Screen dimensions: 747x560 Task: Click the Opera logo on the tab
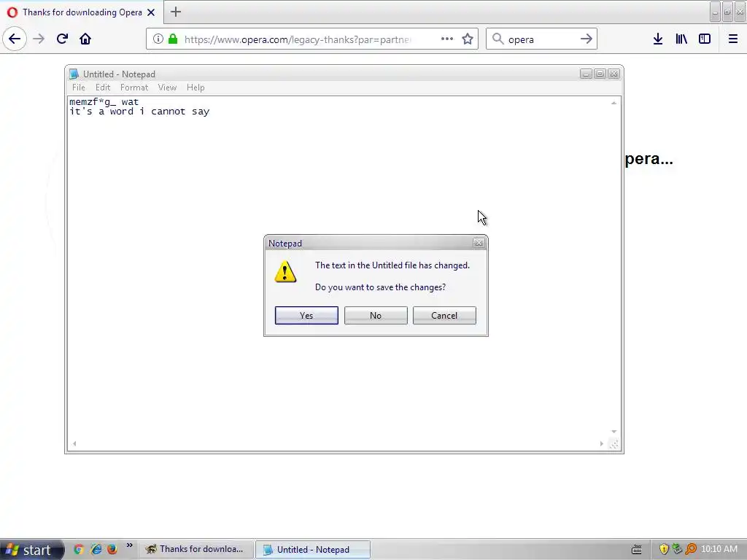click(12, 12)
